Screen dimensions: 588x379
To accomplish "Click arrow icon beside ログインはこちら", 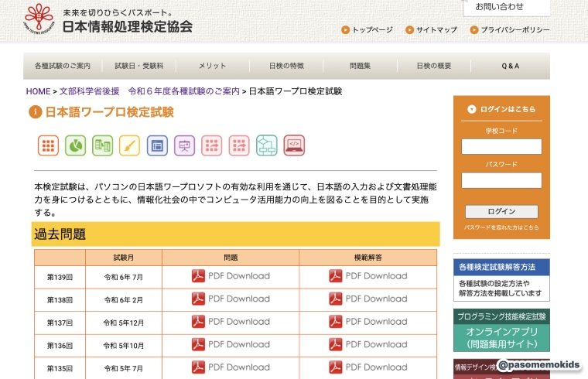I will pos(471,109).
